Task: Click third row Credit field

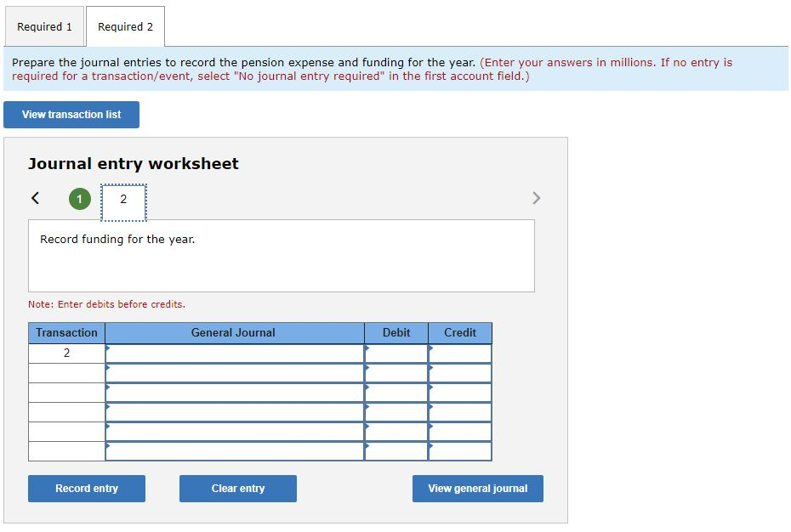Action: tap(460, 393)
